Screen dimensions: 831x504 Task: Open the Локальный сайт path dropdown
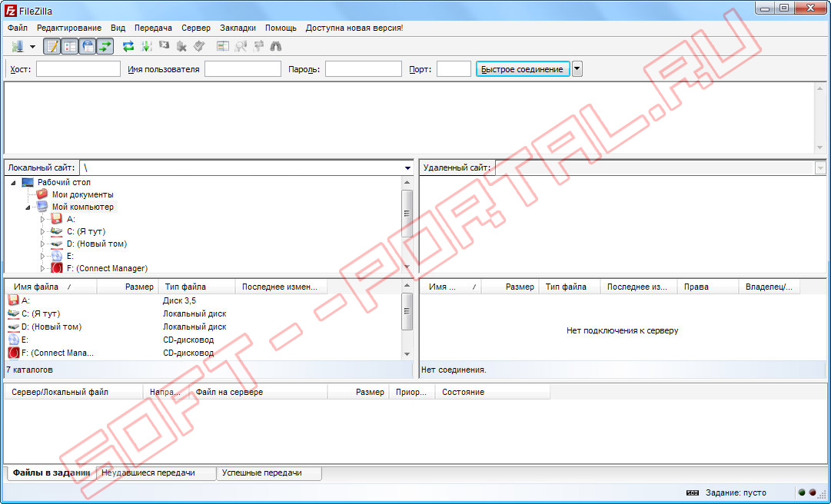tap(407, 168)
